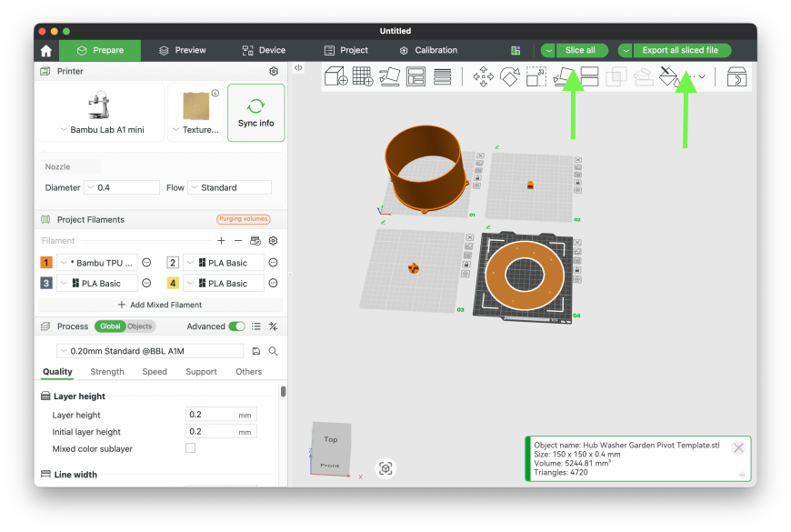Open the Variable layer height tool

[x=443, y=76]
